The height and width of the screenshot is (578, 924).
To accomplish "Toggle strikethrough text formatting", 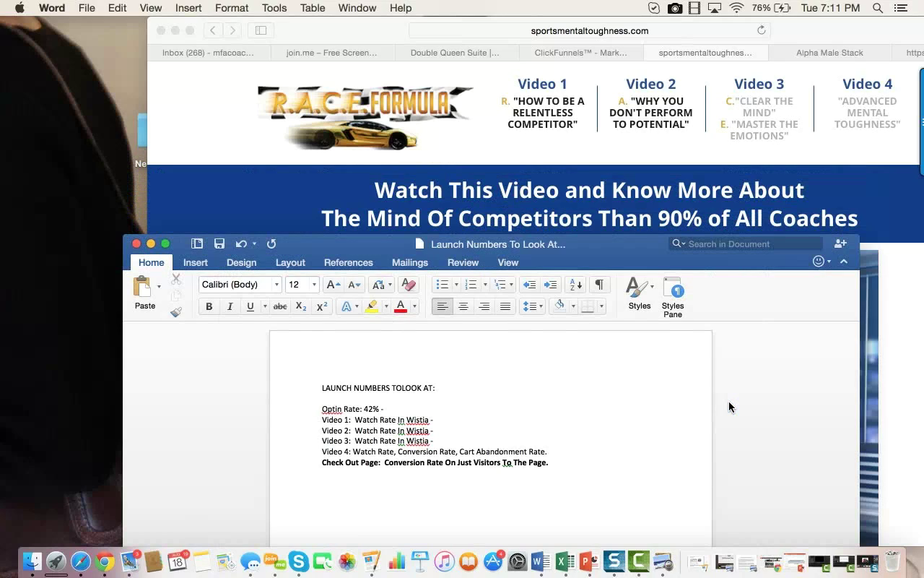I will [280, 306].
